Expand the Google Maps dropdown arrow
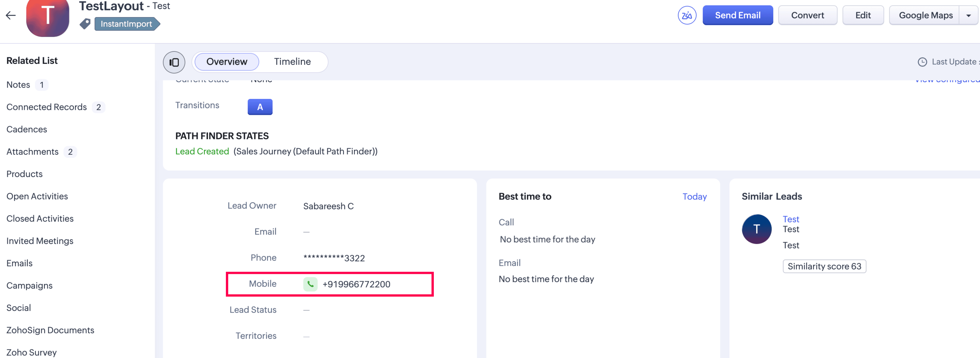The image size is (980, 358). 968,16
